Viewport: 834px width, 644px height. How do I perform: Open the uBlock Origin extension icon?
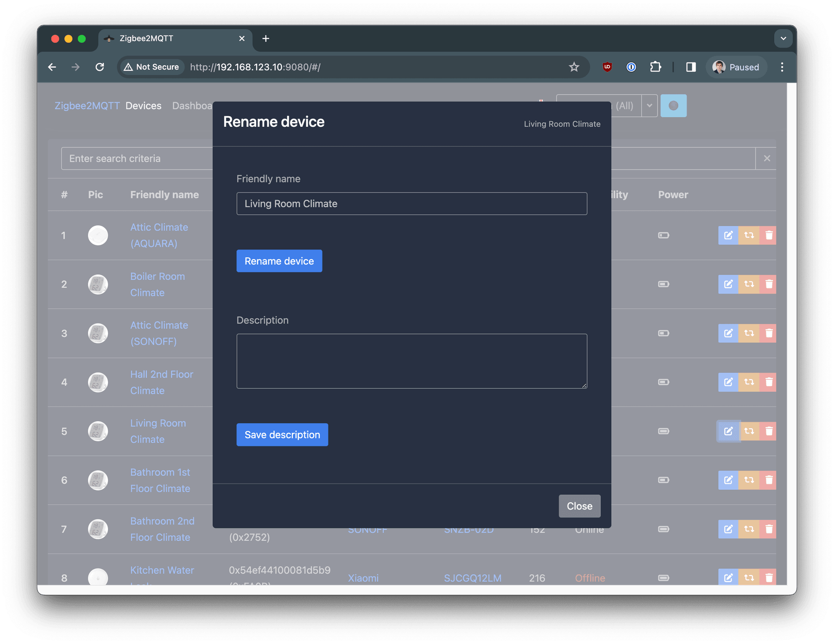tap(607, 67)
